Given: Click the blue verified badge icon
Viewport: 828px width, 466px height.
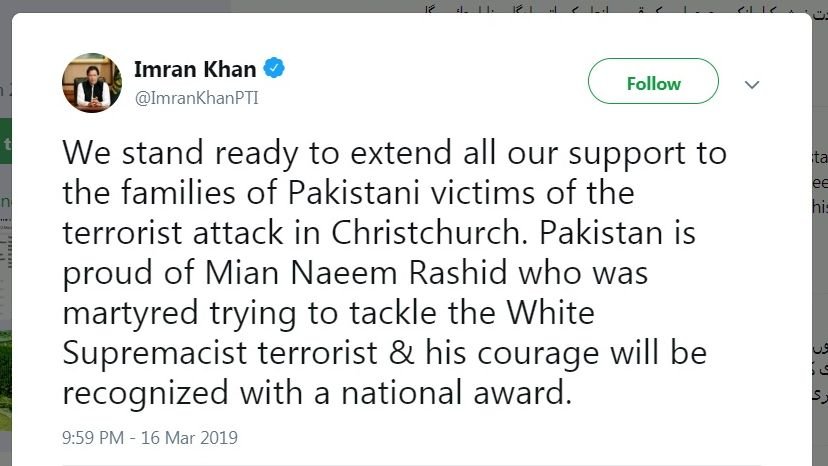Looking at the screenshot, I should pyautogui.click(x=274, y=68).
